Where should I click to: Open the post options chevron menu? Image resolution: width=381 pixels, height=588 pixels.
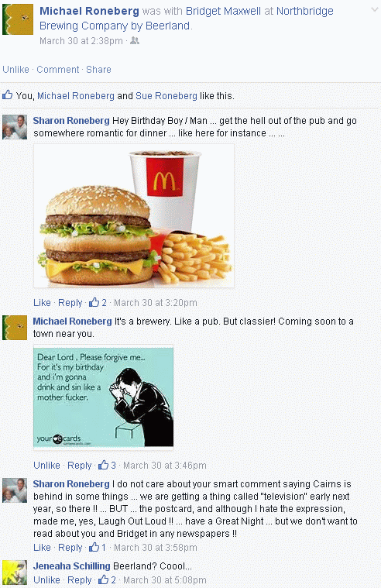point(374,10)
